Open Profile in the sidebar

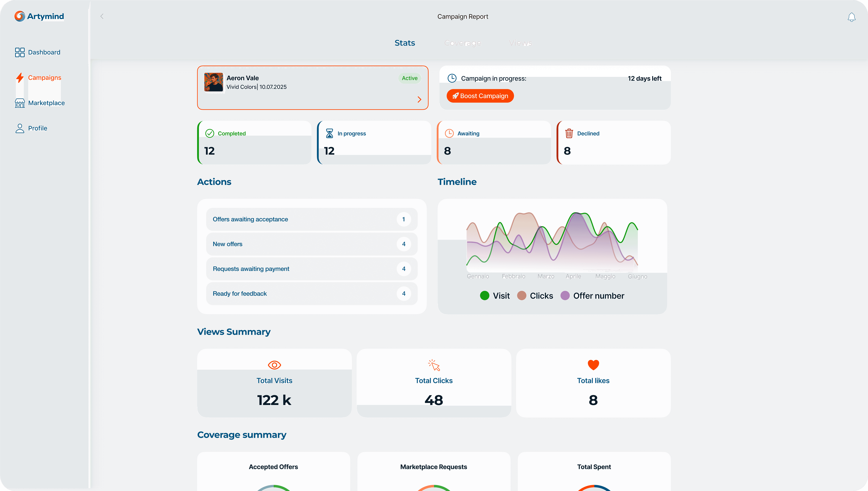coord(31,128)
